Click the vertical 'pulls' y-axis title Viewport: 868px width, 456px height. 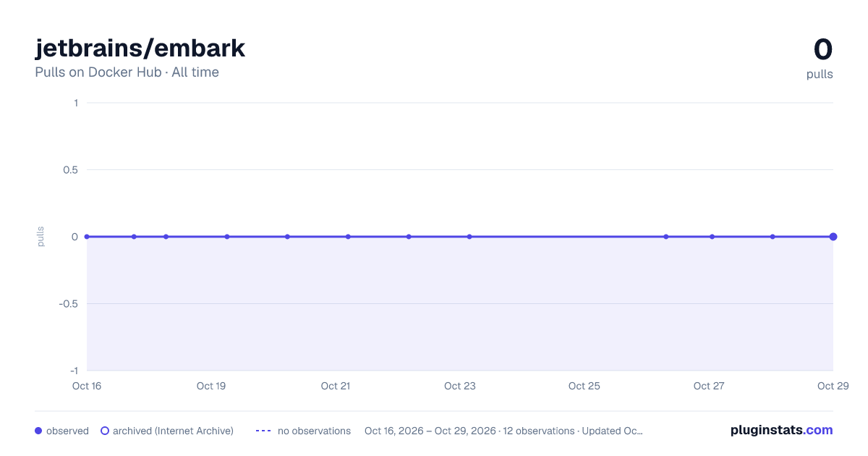[41, 237]
